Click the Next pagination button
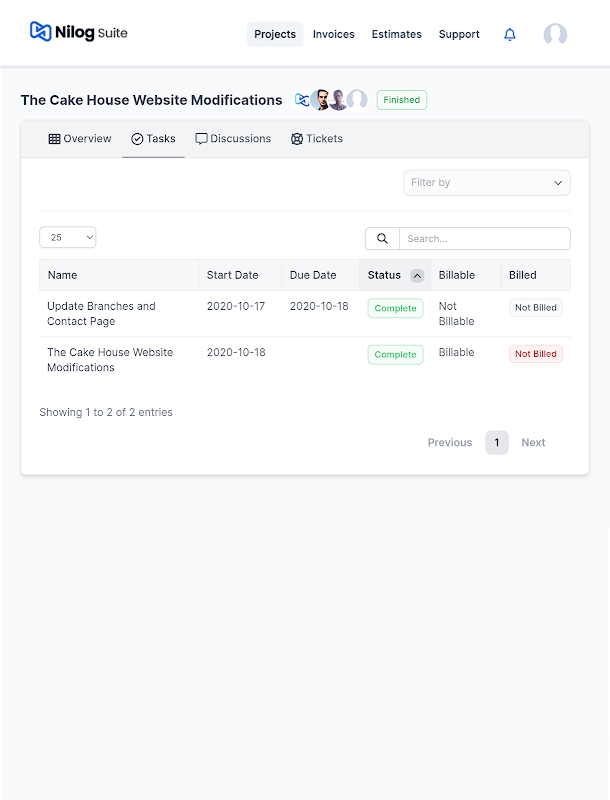 coord(533,442)
